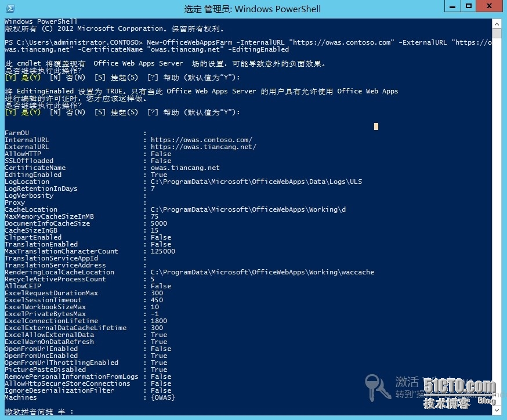The image size is (507, 420).
Task: Click the ExcelSessionTimeout value 450
Action: [x=157, y=300]
